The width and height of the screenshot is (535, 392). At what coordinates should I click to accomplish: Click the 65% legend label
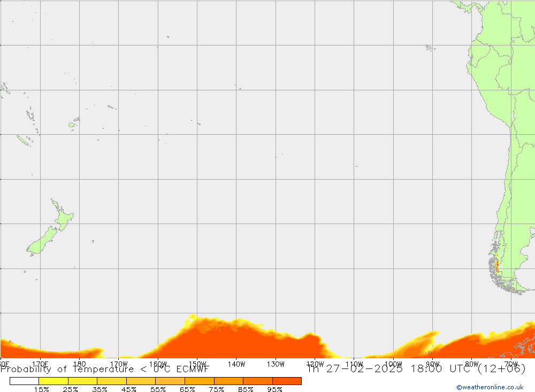click(187, 389)
